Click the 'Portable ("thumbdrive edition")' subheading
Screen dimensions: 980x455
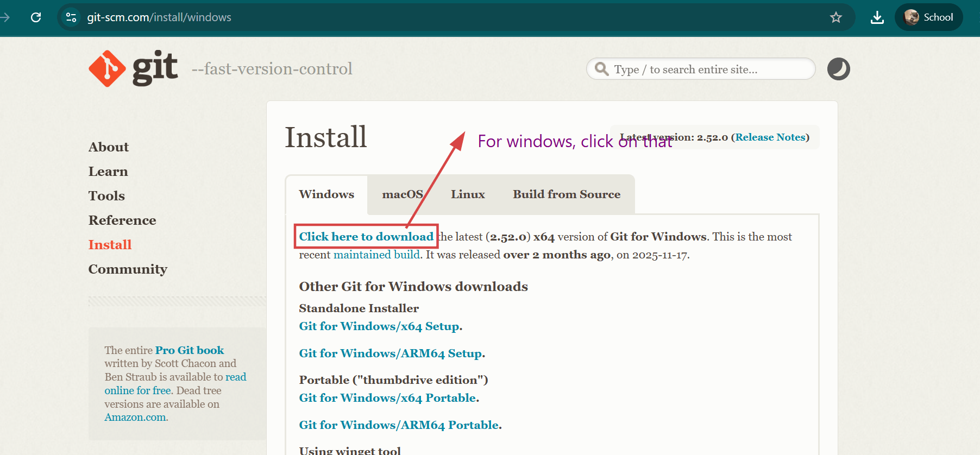[x=394, y=380]
